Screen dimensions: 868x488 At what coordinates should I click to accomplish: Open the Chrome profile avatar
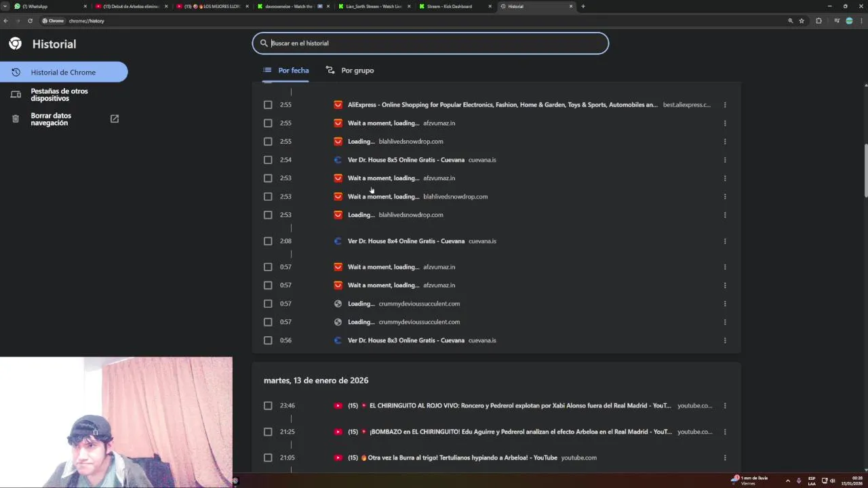pos(849,20)
